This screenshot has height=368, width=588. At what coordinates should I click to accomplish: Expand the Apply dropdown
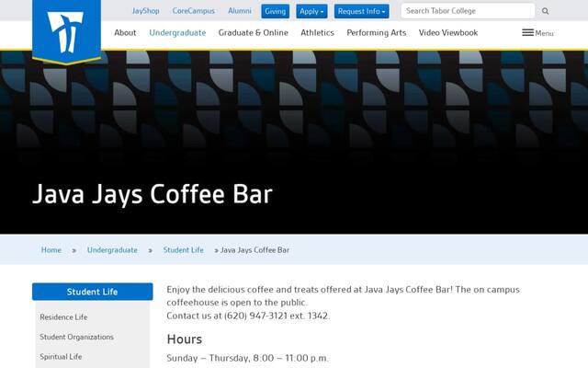tap(311, 11)
